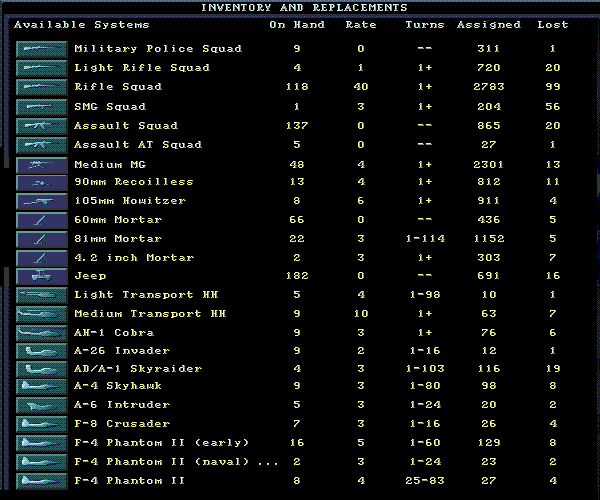
Task: Click the Available Systems column header
Action: (82, 25)
